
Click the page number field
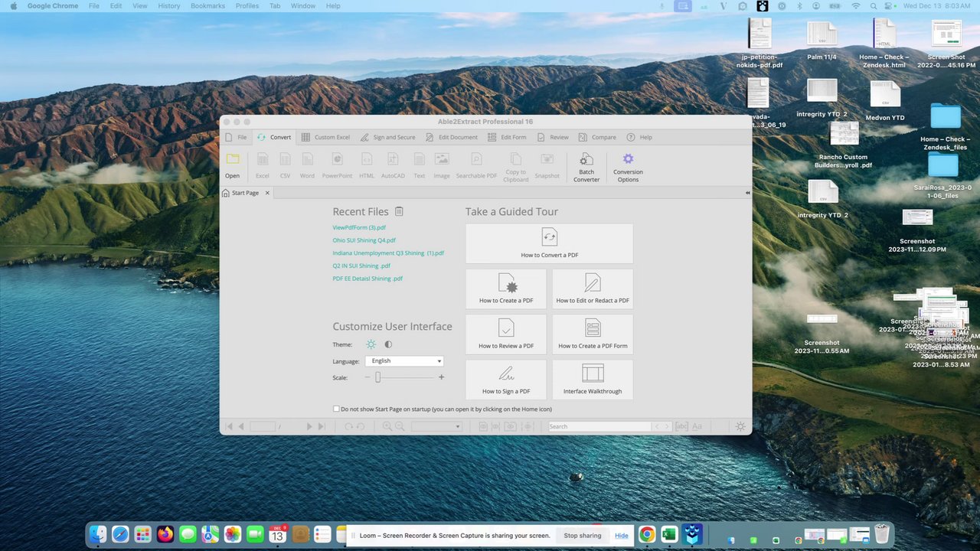[263, 426]
